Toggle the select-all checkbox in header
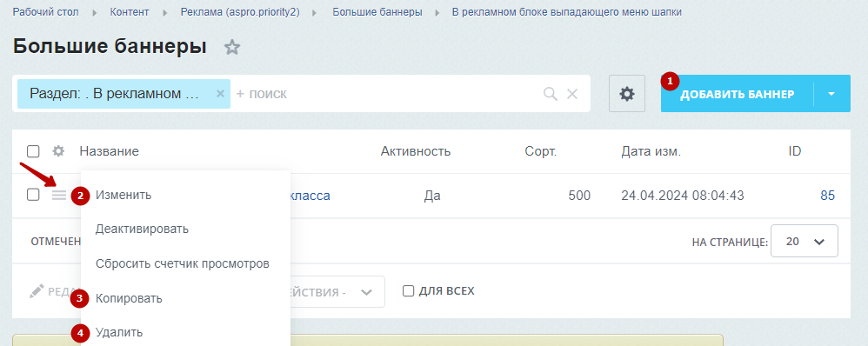Image resolution: width=868 pixels, height=346 pixels. 33,151
